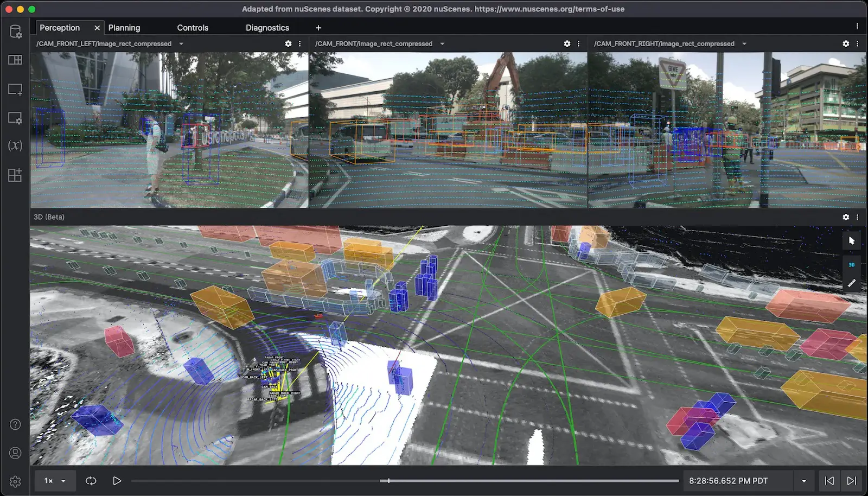The image size is (868, 496).
Task: Switch to the Diagnostics tab
Action: click(x=267, y=28)
